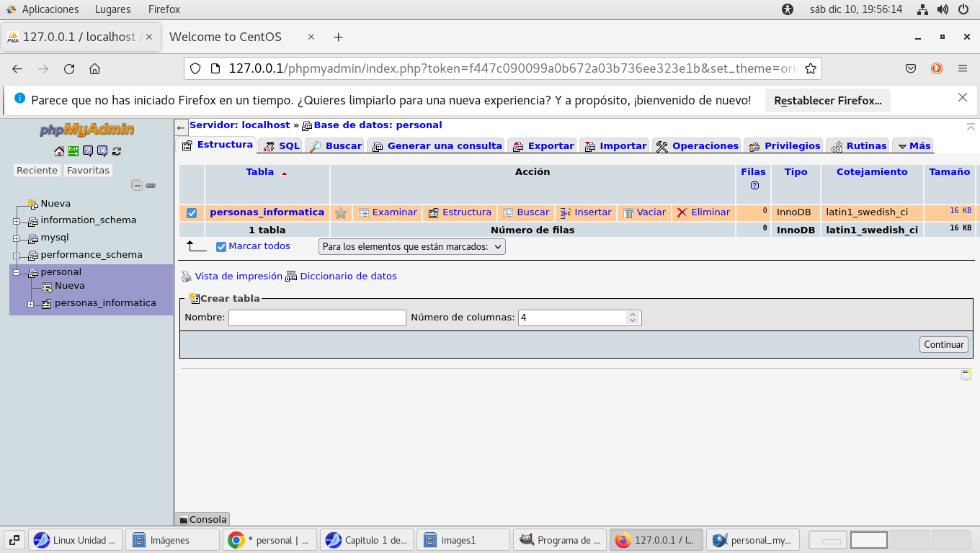Collapse the personal database tree node

coord(16,273)
